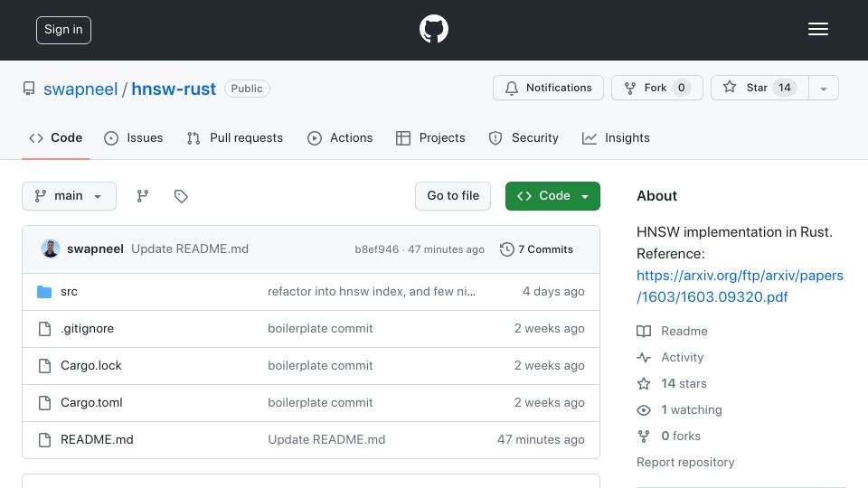
Task: Open boilerplate commit message in Cargo.lock row
Action: (x=320, y=366)
